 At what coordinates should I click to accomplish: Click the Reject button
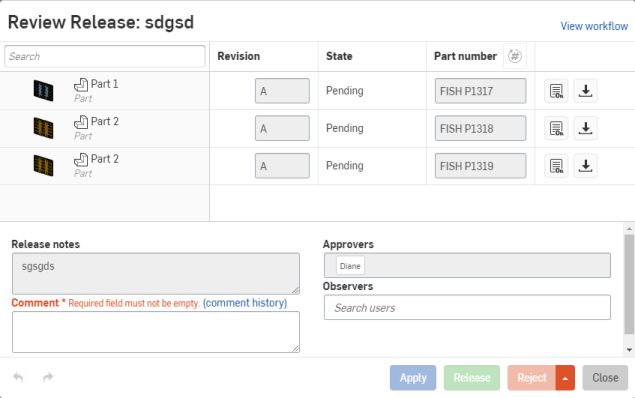point(532,378)
